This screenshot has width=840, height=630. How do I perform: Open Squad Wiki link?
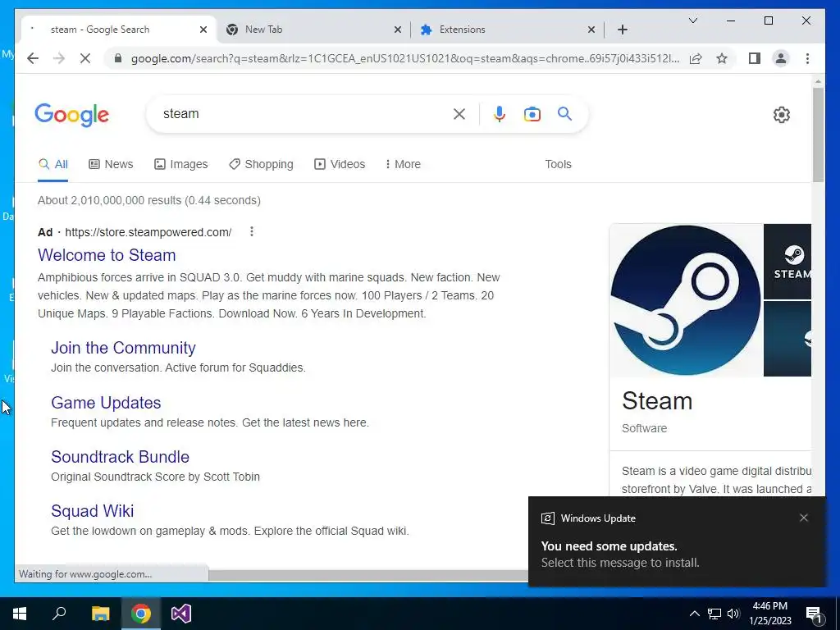(92, 510)
